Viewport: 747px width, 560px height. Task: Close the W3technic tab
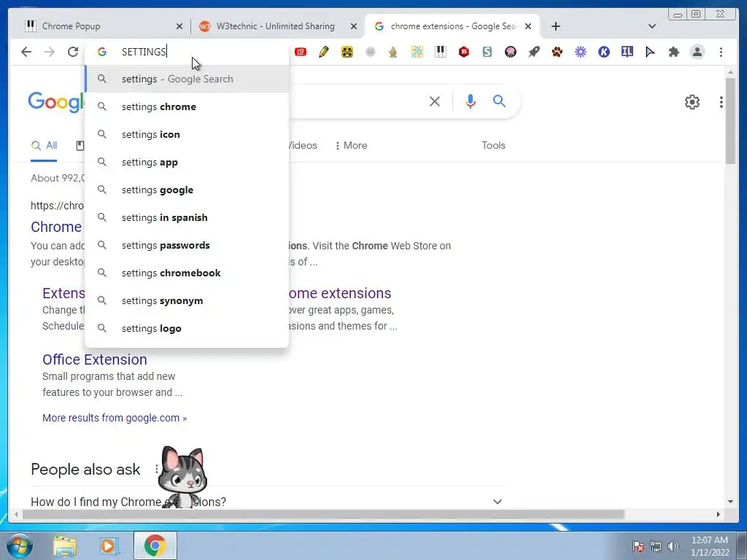click(354, 27)
